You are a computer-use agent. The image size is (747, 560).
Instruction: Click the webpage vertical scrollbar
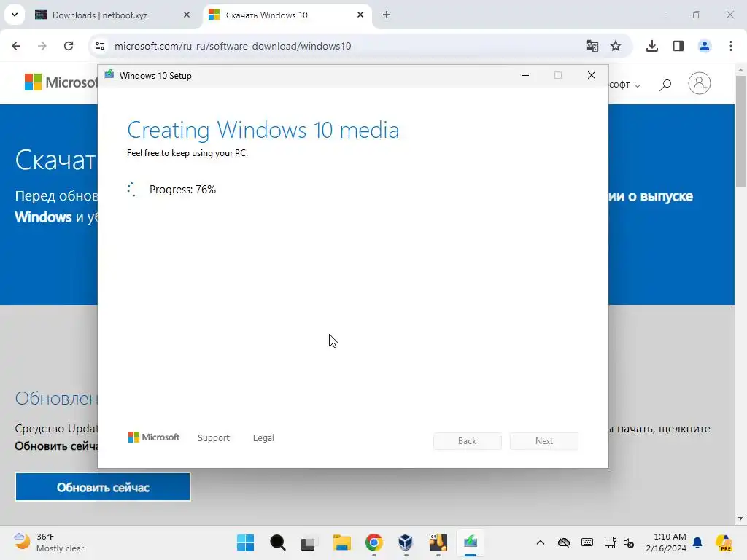click(x=740, y=131)
